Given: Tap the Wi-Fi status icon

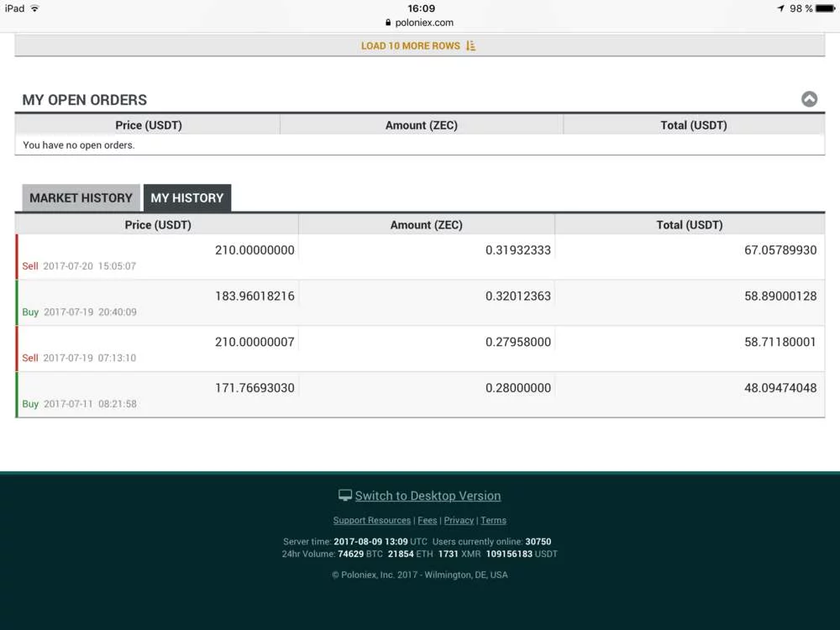Looking at the screenshot, I should 34,8.
